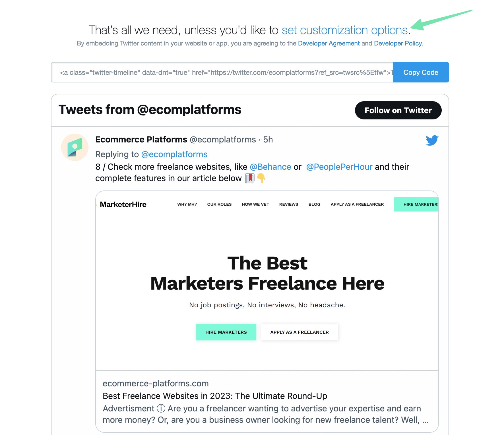This screenshot has width=504, height=435.
Task: Open the Developer Policy link
Action: click(x=398, y=43)
